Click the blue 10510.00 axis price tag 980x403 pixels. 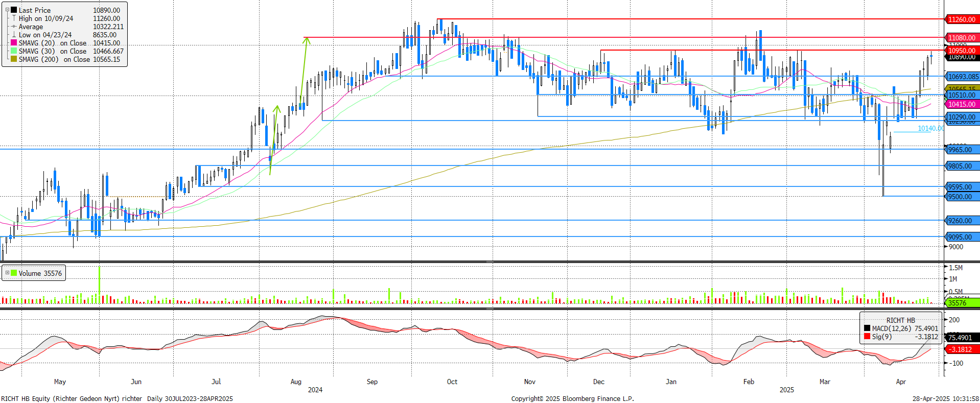[961, 95]
